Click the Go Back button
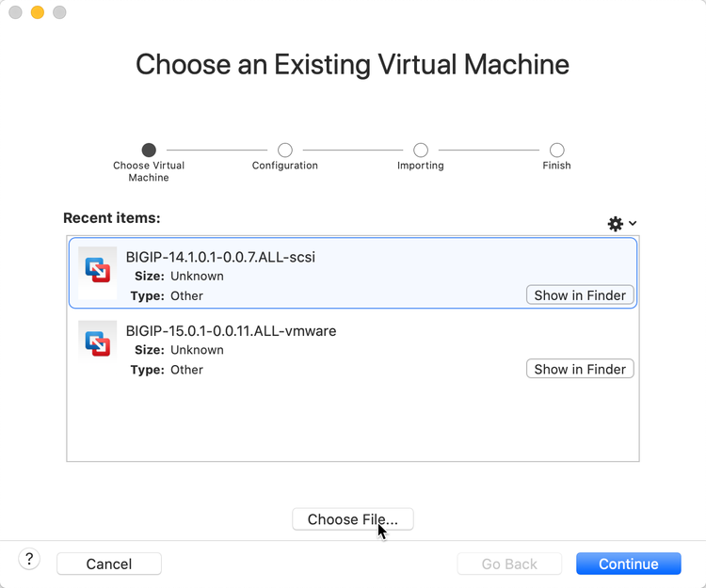 [509, 564]
